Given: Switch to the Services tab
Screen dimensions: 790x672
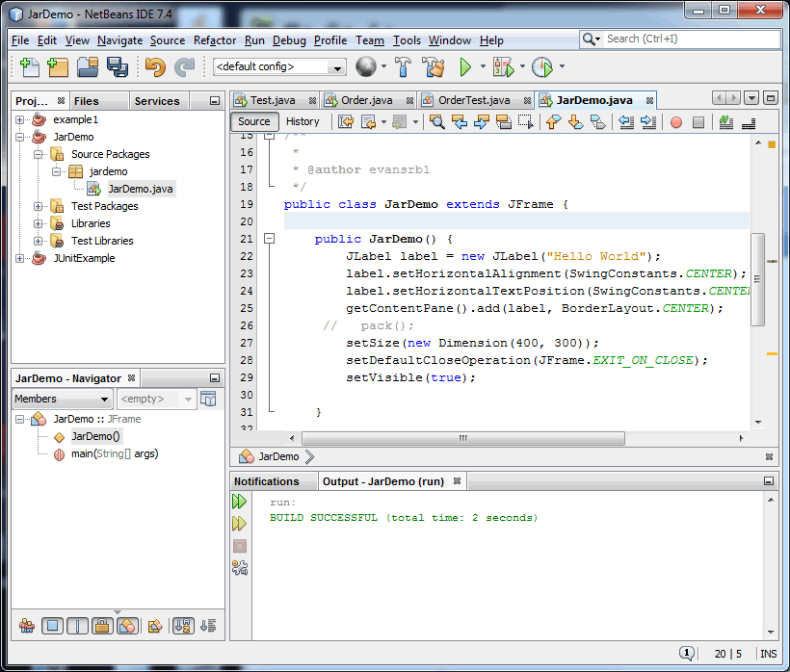Looking at the screenshot, I should pos(157,101).
